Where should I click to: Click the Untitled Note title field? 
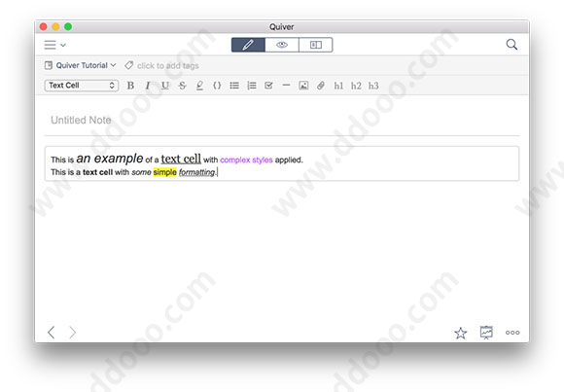pos(282,120)
